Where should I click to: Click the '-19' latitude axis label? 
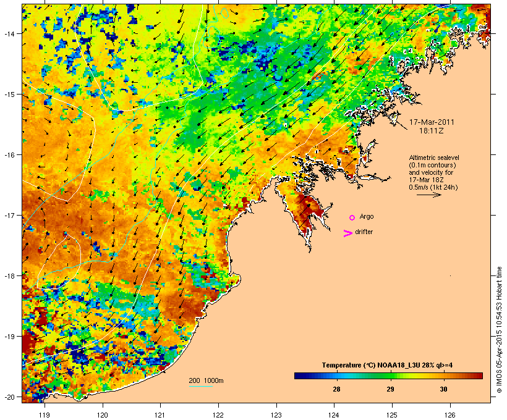coord(9,337)
